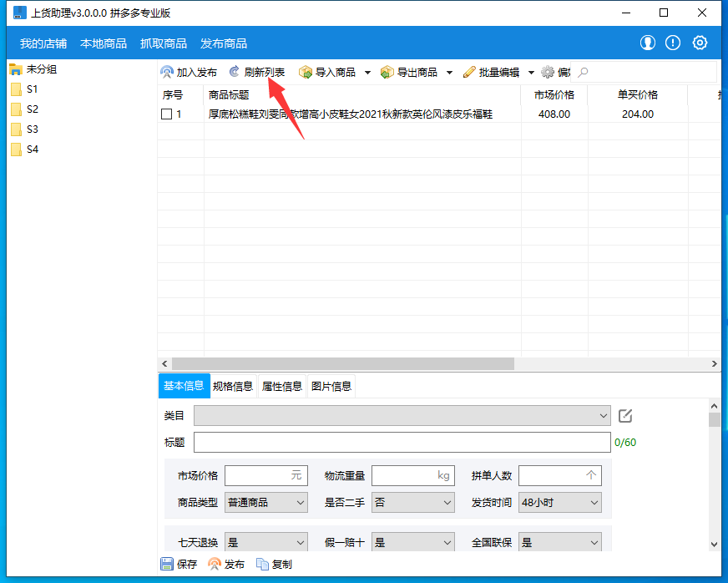Image resolution: width=728 pixels, height=583 pixels.
Task: Select the S4 folder
Action: [x=24, y=150]
